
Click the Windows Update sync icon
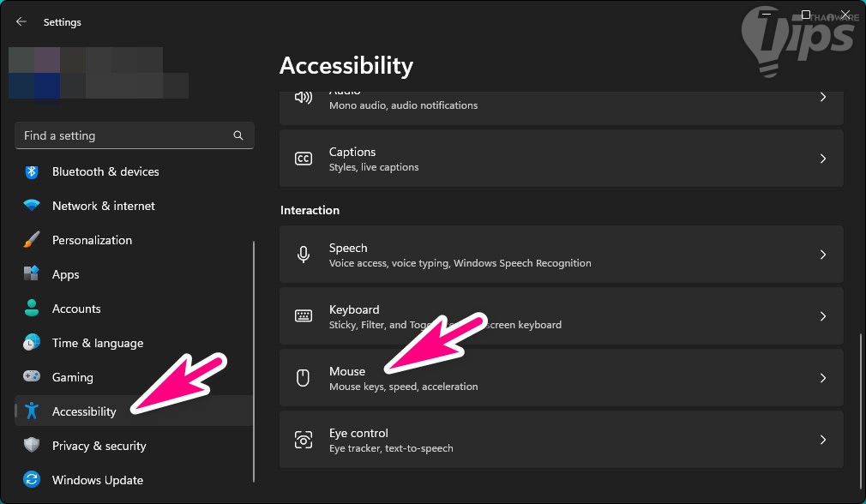32,480
